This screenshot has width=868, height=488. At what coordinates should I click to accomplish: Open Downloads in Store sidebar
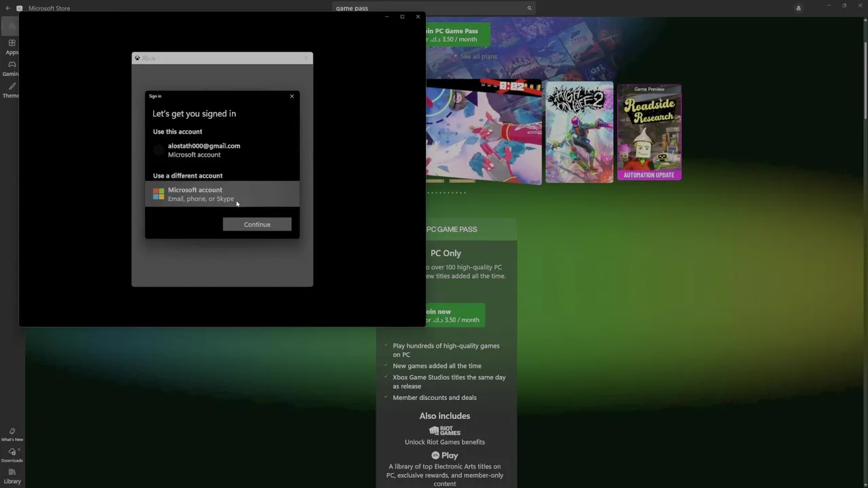click(12, 455)
